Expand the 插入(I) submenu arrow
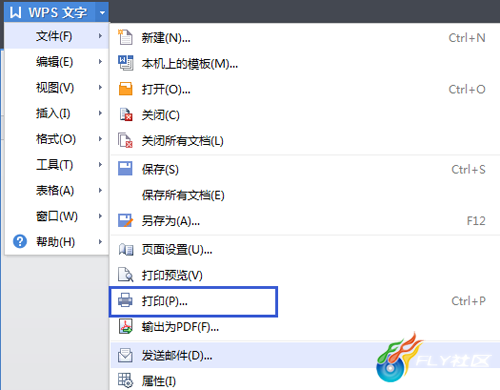The height and width of the screenshot is (390, 500). click(100, 113)
